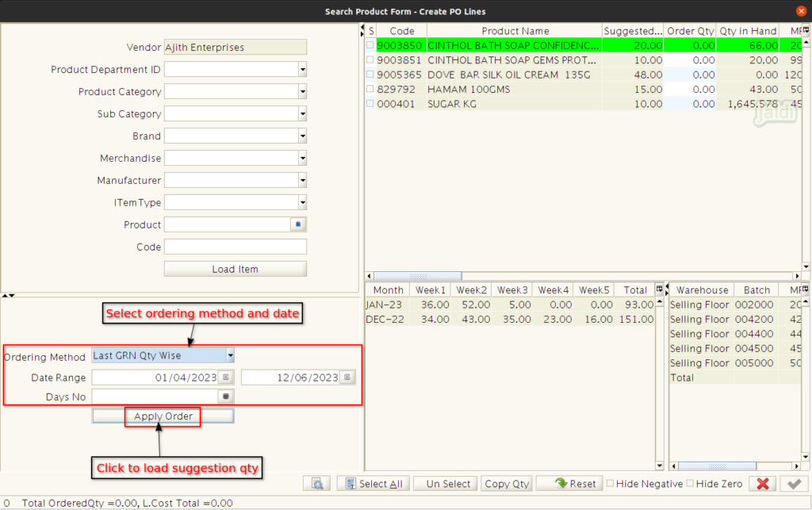Tick checkbox for HAMAM 100GMS row

(x=370, y=89)
